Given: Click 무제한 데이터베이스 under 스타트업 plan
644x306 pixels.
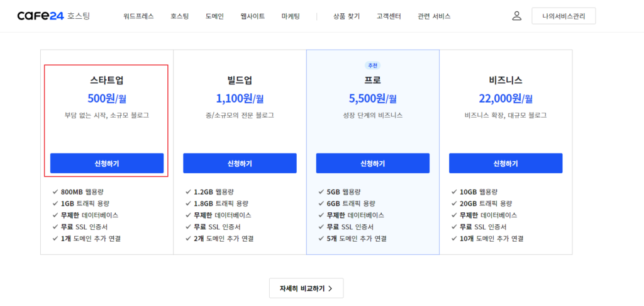Looking at the screenshot, I should coord(86,215).
